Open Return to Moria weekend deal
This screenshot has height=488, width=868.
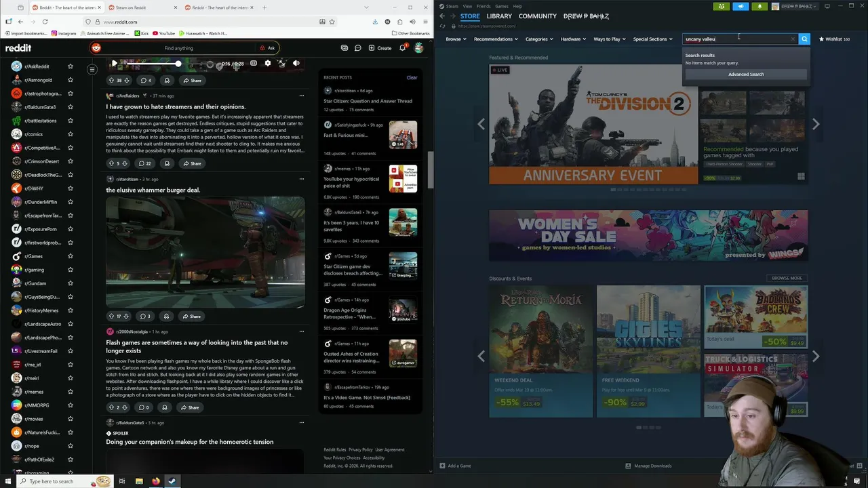coord(540,351)
